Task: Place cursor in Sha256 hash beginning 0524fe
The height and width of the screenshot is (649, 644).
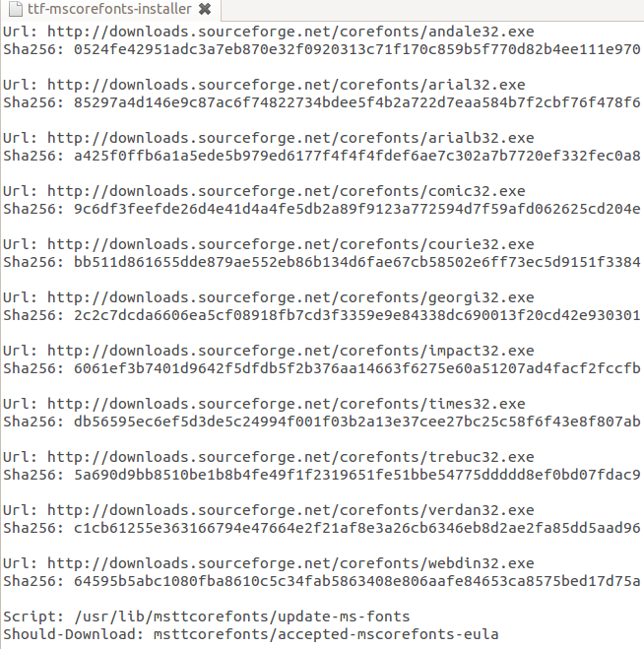Action: tap(357, 49)
